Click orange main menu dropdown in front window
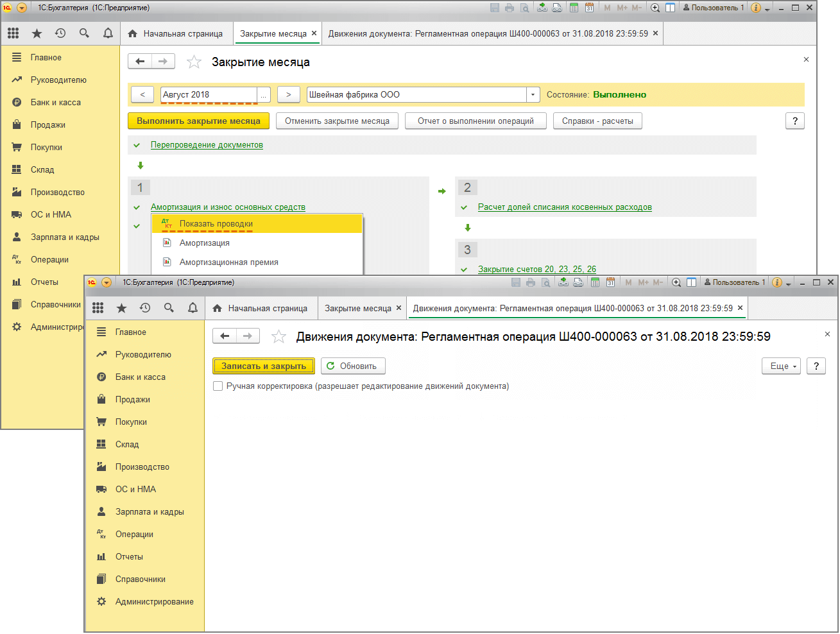This screenshot has width=840, height=634. tap(107, 282)
